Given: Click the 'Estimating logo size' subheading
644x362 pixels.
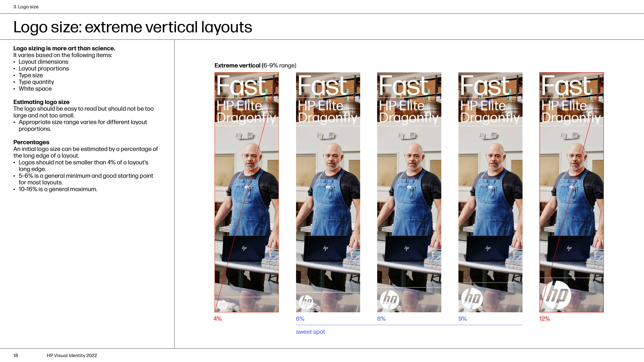Looking at the screenshot, I should click(x=41, y=102).
